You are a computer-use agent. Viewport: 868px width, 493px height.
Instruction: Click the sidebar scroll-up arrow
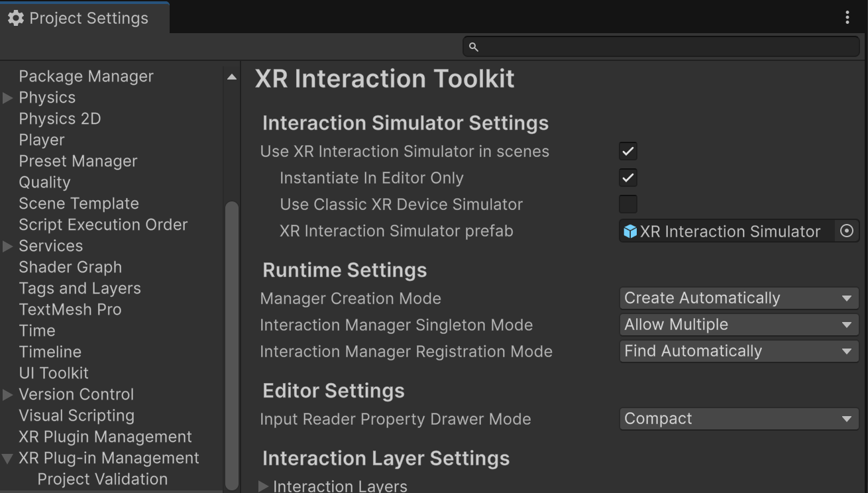[x=231, y=77]
